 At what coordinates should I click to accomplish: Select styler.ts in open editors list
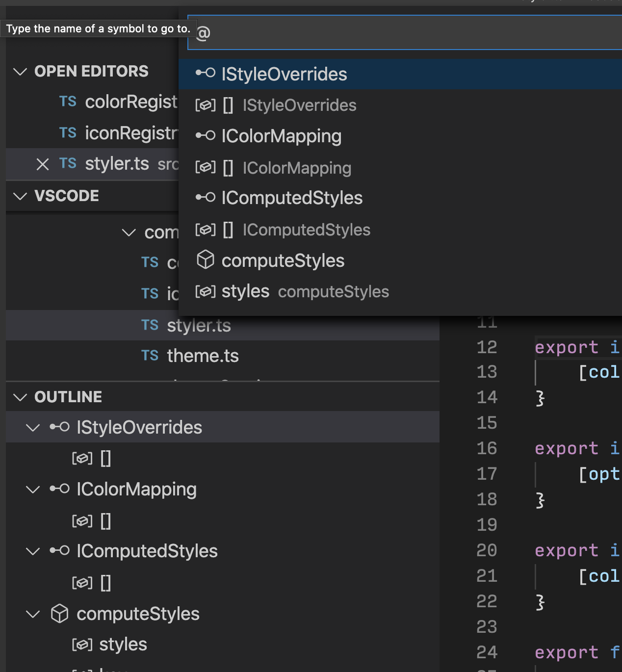(x=92, y=164)
